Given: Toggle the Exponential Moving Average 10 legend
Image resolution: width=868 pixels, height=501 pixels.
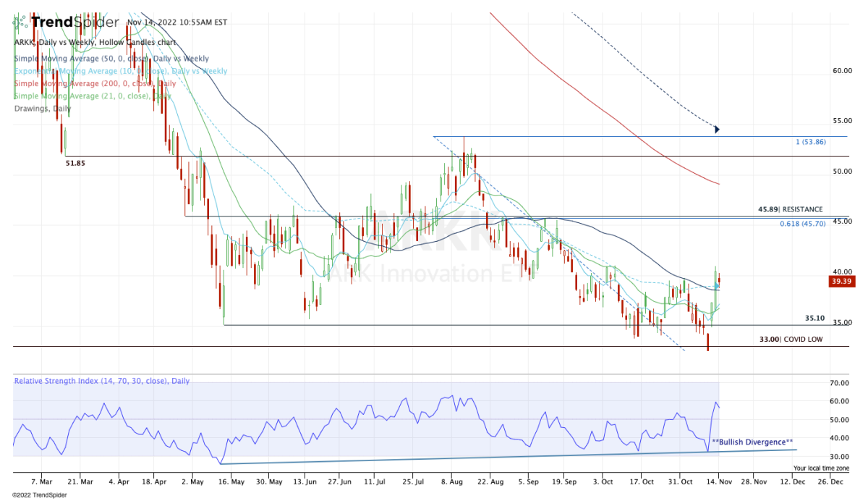Looking at the screenshot, I should click(120, 71).
